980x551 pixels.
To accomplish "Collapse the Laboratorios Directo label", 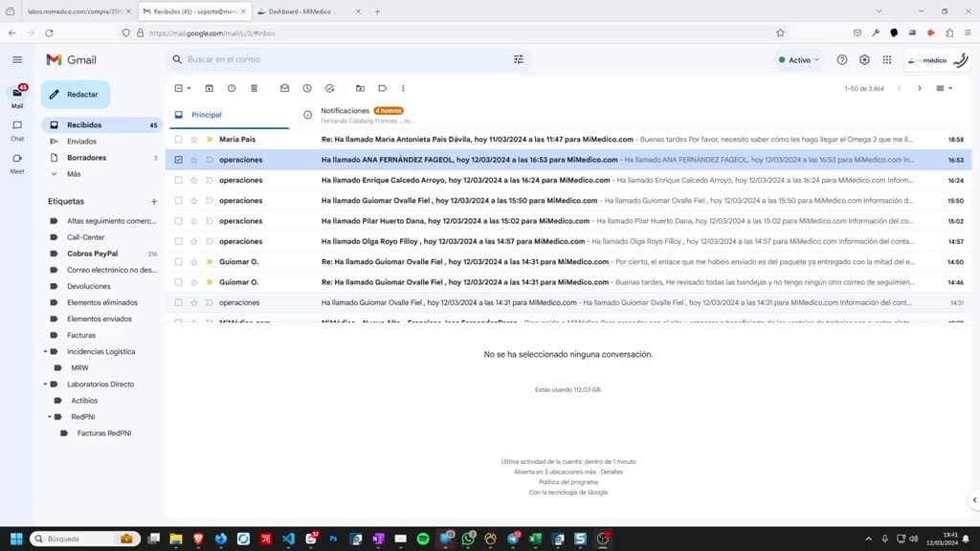I will (x=45, y=385).
